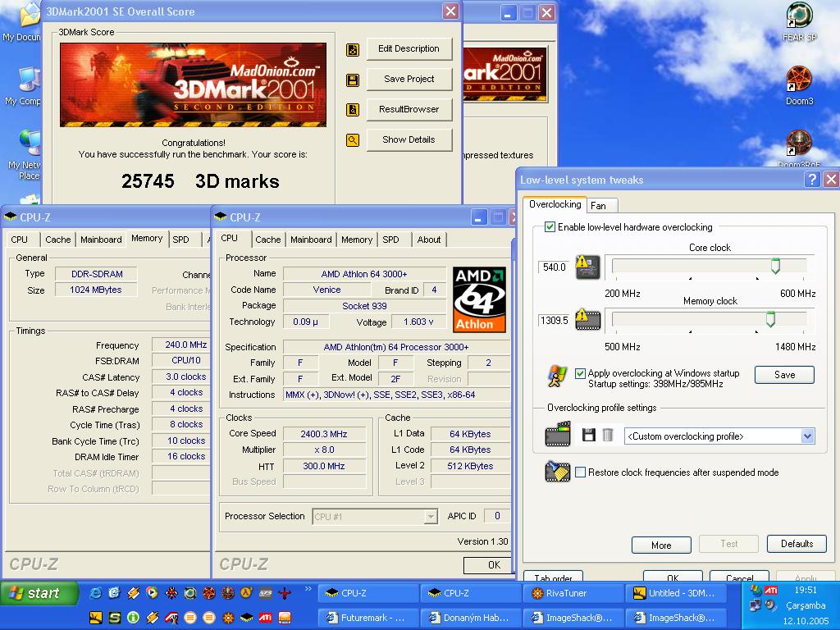840x630 pixels.
Task: Click the More button
Action: tap(661, 545)
